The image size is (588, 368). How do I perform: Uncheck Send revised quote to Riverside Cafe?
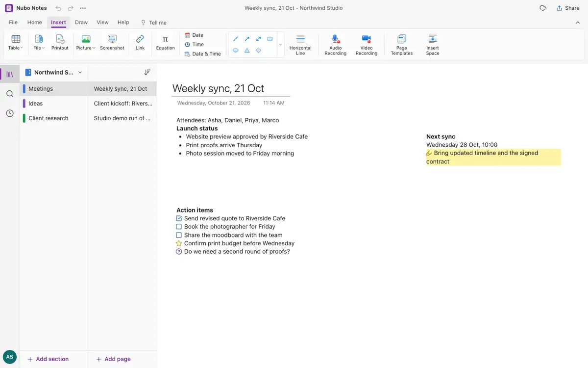click(x=179, y=218)
